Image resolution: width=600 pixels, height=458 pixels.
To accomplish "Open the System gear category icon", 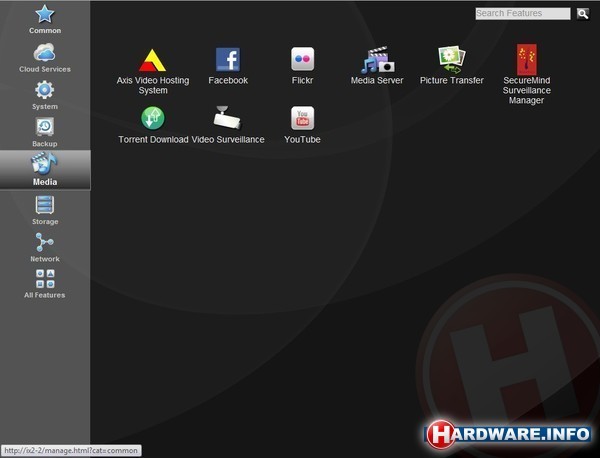I will pos(45,90).
